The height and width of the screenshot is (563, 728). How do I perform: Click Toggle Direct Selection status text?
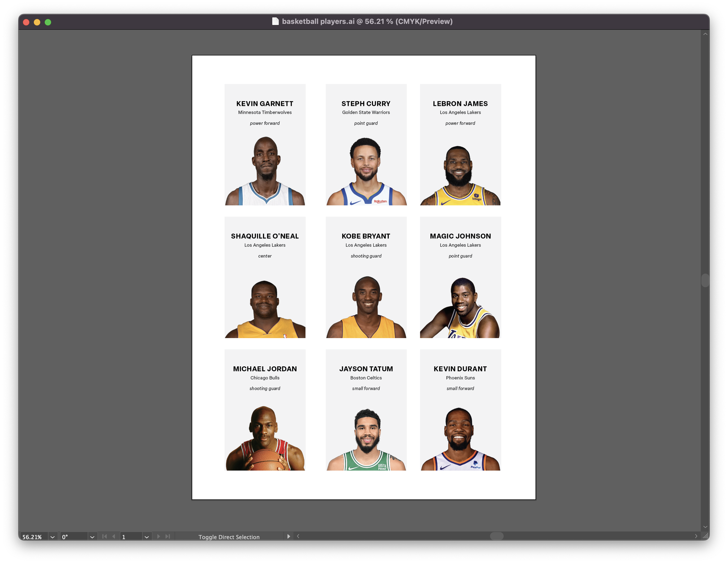(229, 537)
